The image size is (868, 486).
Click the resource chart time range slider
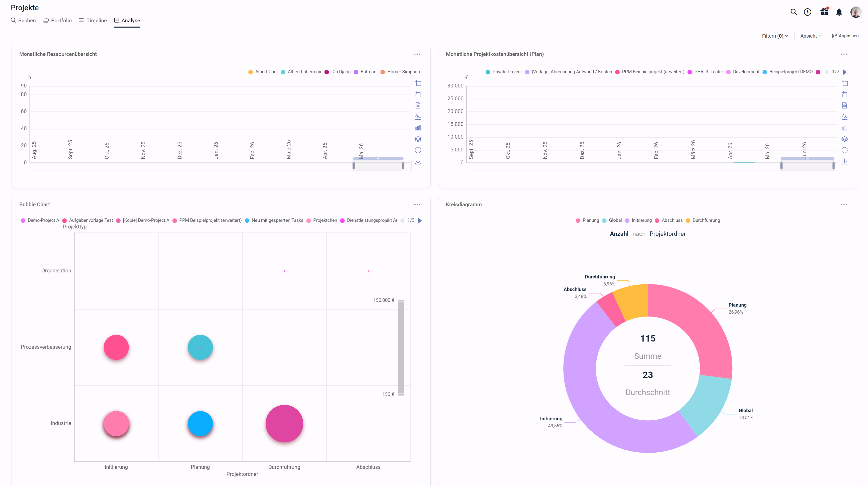click(378, 165)
